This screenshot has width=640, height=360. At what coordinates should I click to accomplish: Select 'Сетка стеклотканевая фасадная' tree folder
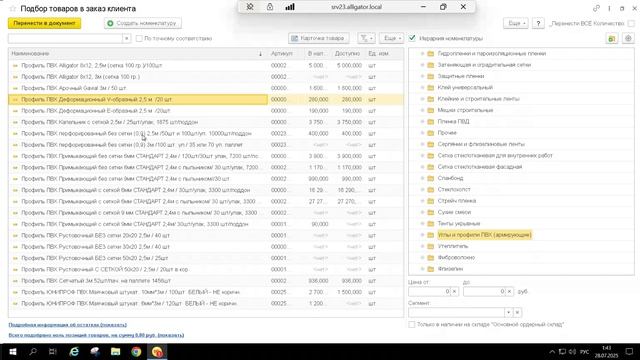pos(480,167)
